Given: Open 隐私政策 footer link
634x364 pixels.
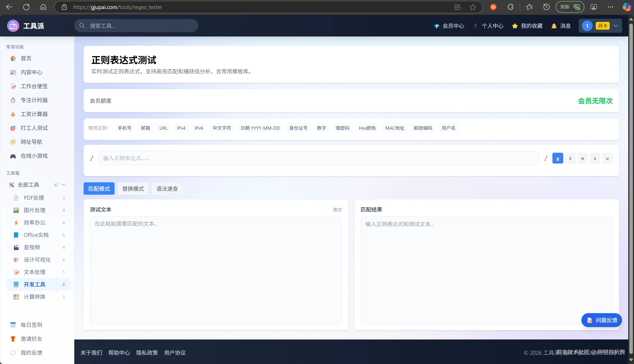Looking at the screenshot, I should 147,353.
